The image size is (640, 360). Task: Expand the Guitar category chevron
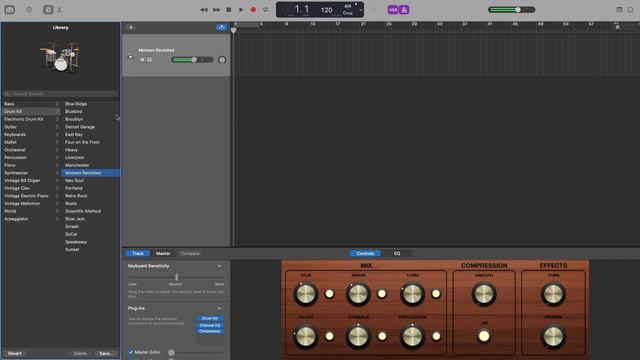pos(57,127)
